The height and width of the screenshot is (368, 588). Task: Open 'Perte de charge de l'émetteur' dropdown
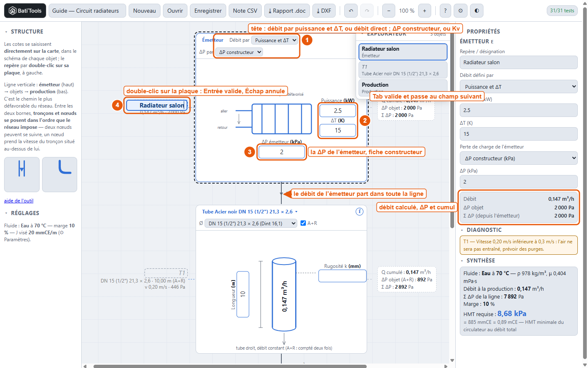pyautogui.click(x=519, y=158)
